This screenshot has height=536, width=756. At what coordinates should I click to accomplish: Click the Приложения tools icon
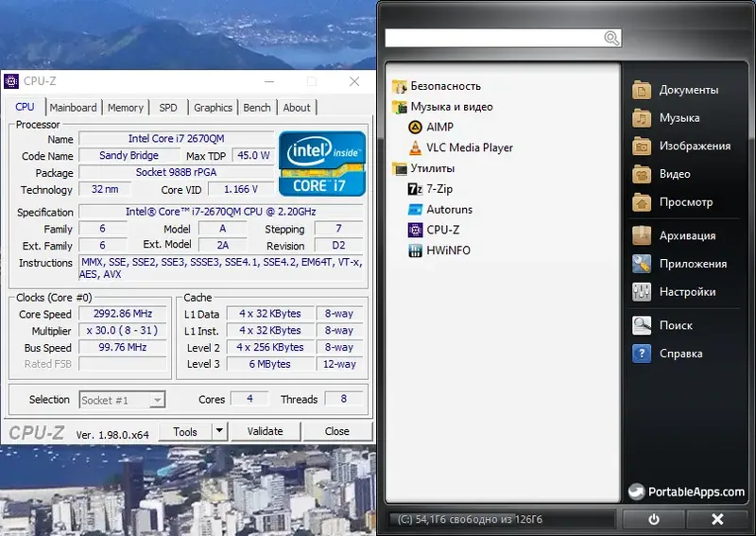click(642, 264)
